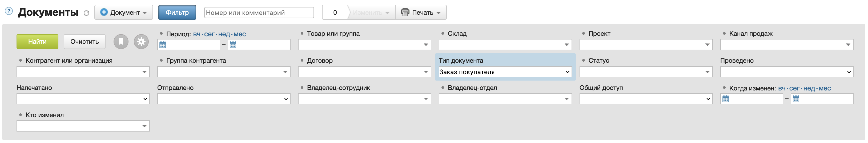This screenshot has height=143, width=868.
Task: Click the refresh icon beside Документы
Action: click(x=86, y=13)
